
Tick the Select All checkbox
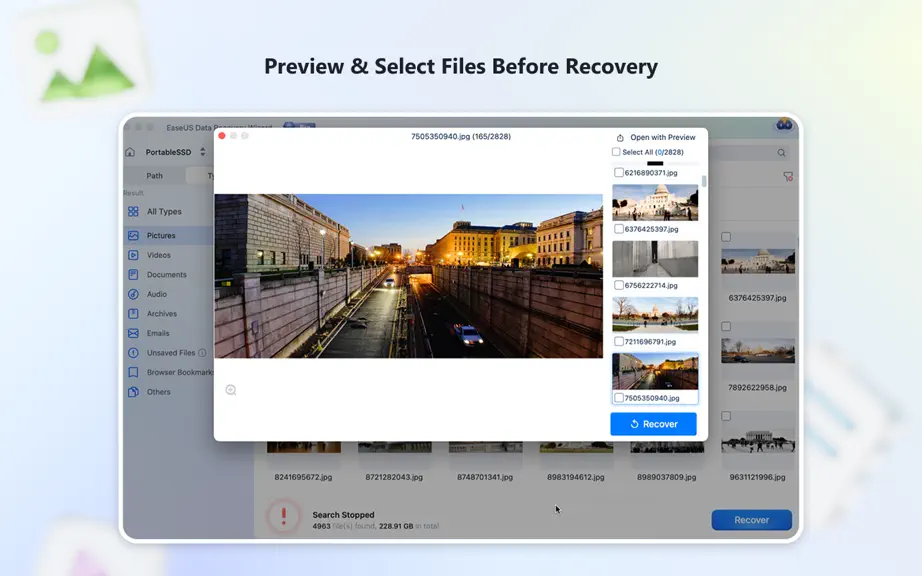[616, 152]
